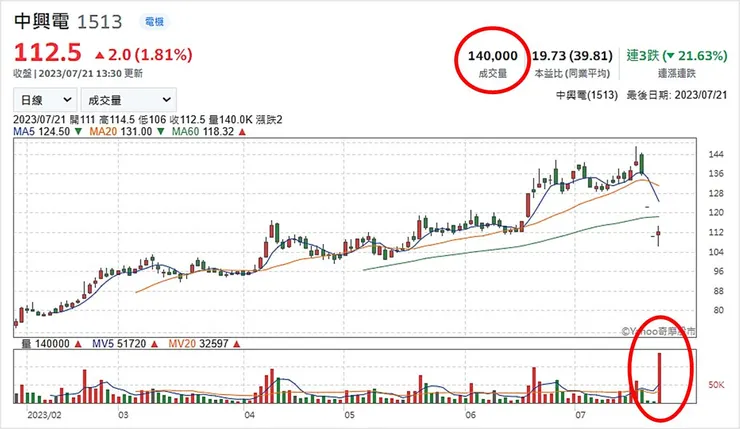Click the 量 140000 volume legend
This screenshot has height=429, width=740.
pyautogui.click(x=46, y=344)
